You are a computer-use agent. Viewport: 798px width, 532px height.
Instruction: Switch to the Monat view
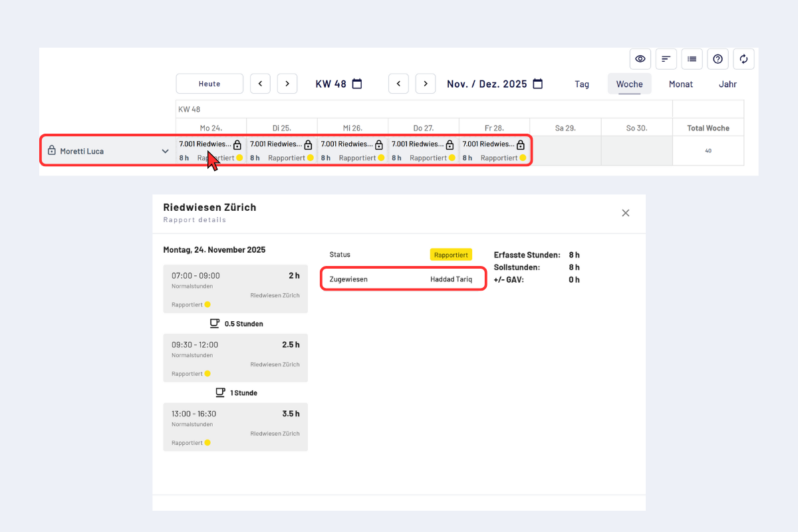point(680,84)
